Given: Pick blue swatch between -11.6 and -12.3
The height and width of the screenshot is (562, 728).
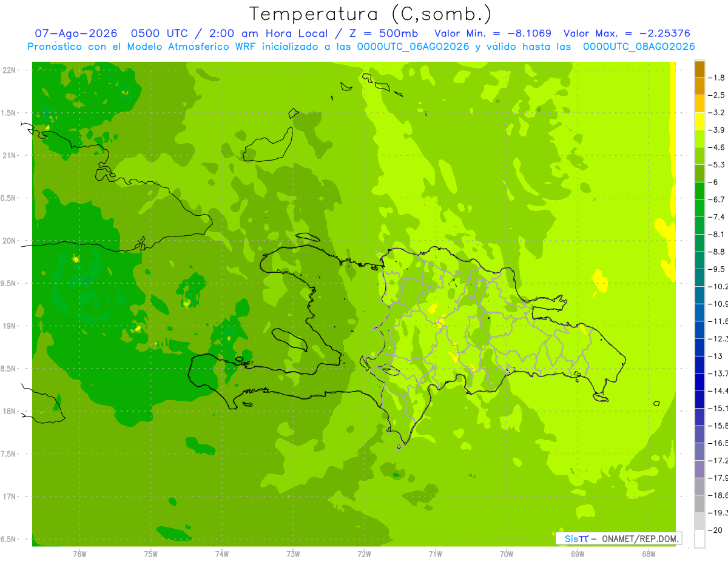Looking at the screenshot, I should coord(699,330).
